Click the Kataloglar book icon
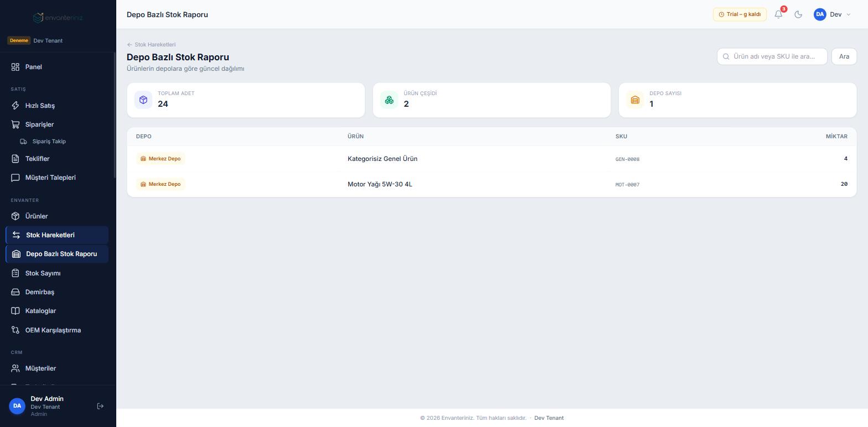The width and height of the screenshot is (868, 427). pos(15,311)
